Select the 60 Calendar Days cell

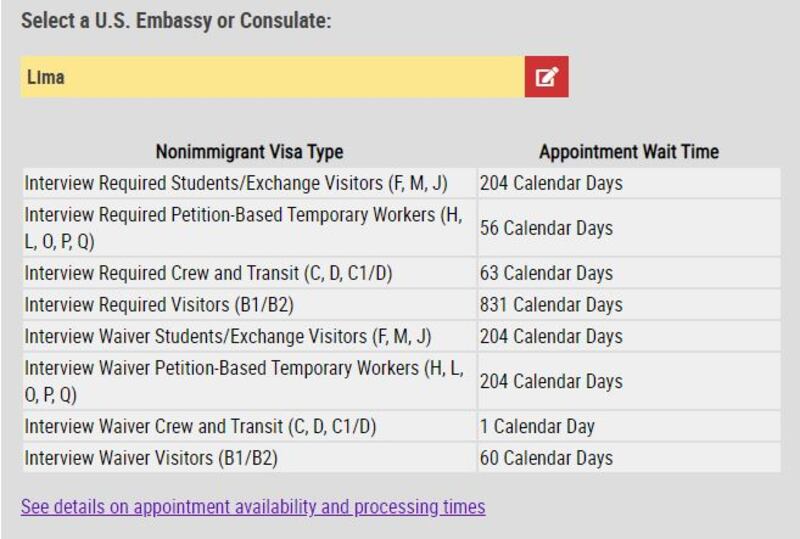(x=546, y=458)
